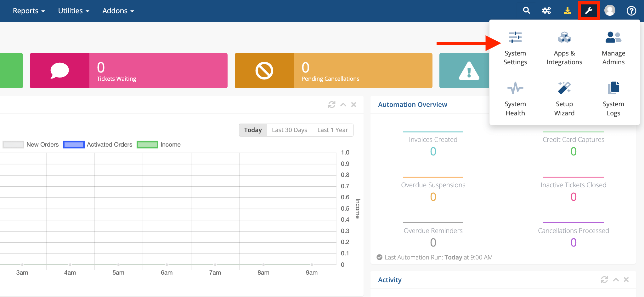The width and height of the screenshot is (644, 297).
Task: Toggle the wrench configuration menu
Action: click(589, 11)
